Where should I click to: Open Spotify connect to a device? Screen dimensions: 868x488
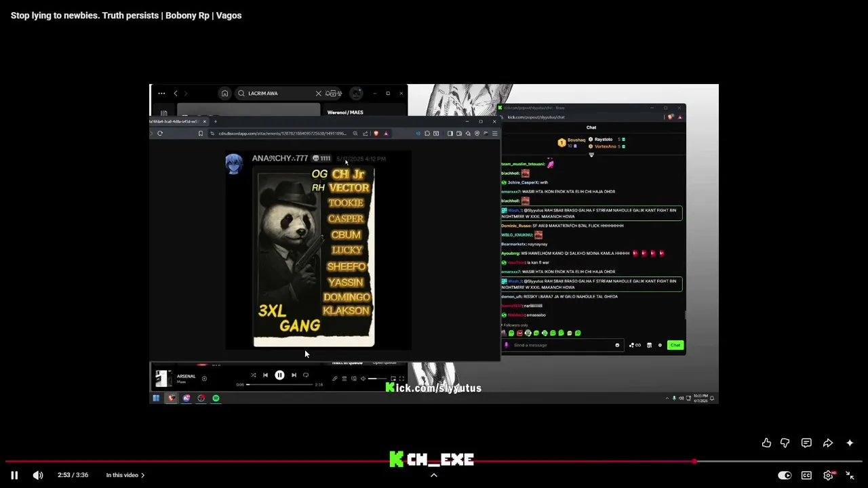click(353, 378)
